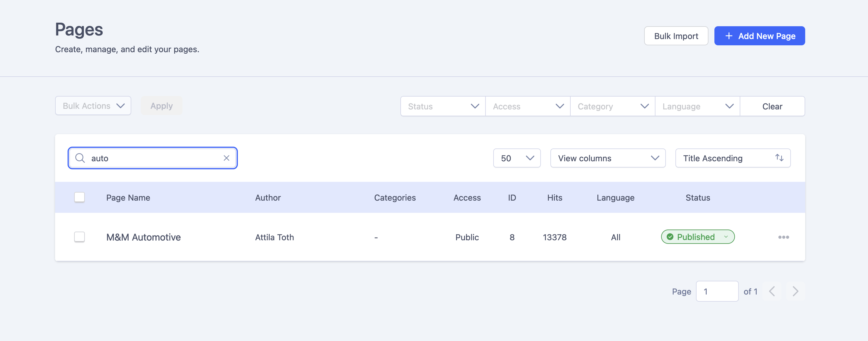Click the Clear filters button
Screen dimensions: 868x341
click(772, 106)
